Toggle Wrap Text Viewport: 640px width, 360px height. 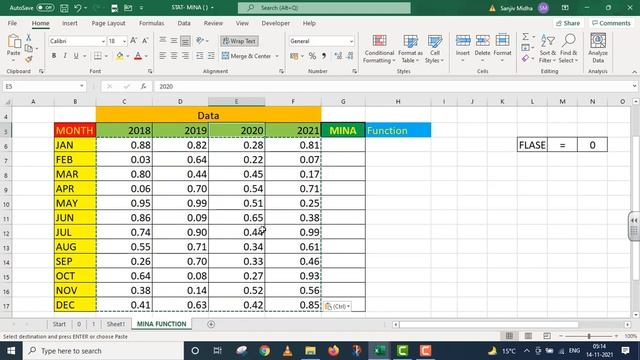[239, 41]
